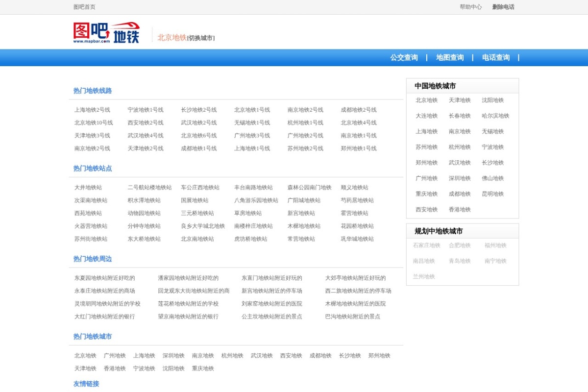Click 删除电话 in top bar
Screen dimensions: 588x392
click(x=503, y=7)
